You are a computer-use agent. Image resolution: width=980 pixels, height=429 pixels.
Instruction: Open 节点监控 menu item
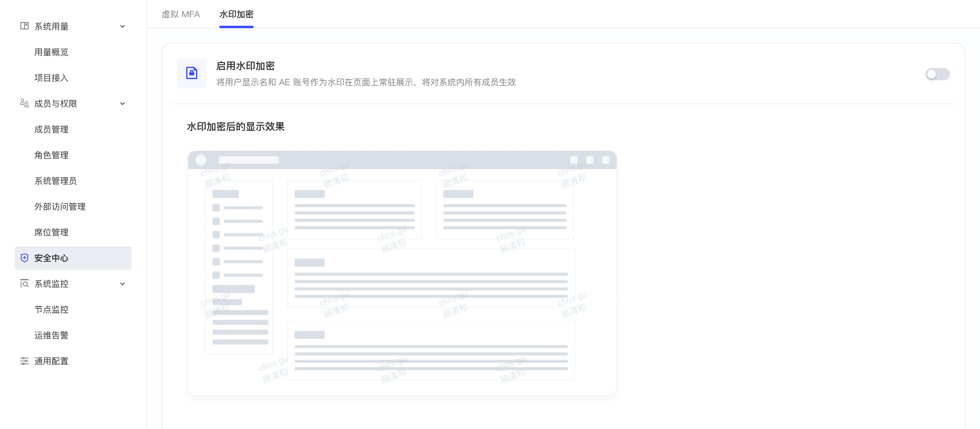click(x=51, y=309)
